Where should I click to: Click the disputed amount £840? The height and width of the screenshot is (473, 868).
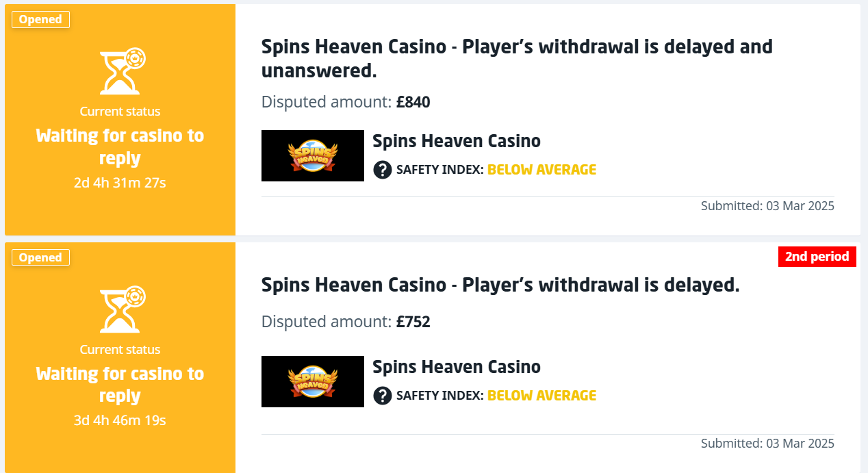[413, 103]
